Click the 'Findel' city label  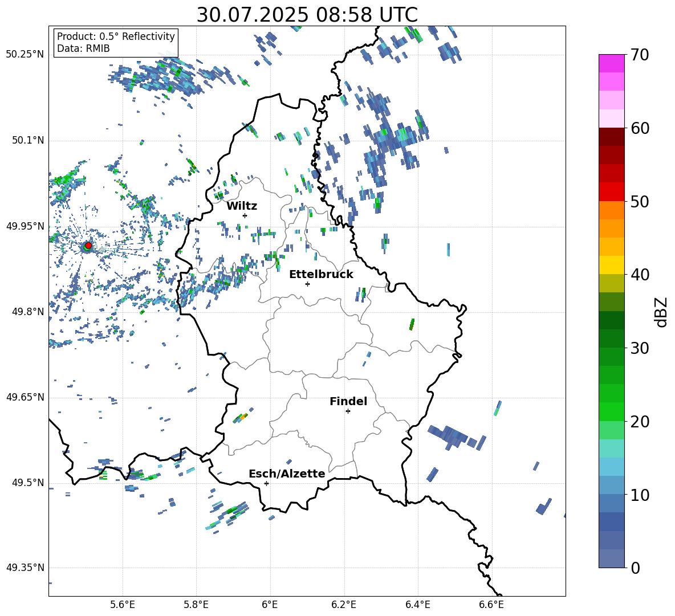[x=348, y=401]
